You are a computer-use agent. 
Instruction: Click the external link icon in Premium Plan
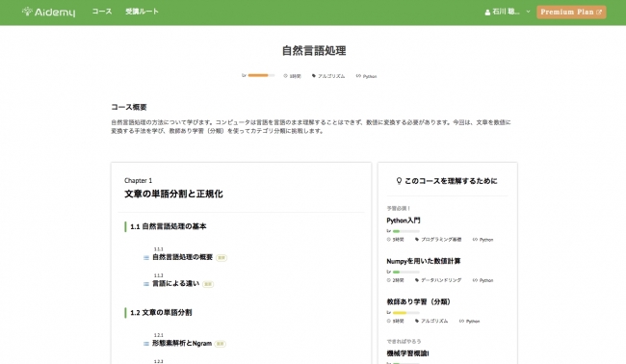(x=599, y=13)
